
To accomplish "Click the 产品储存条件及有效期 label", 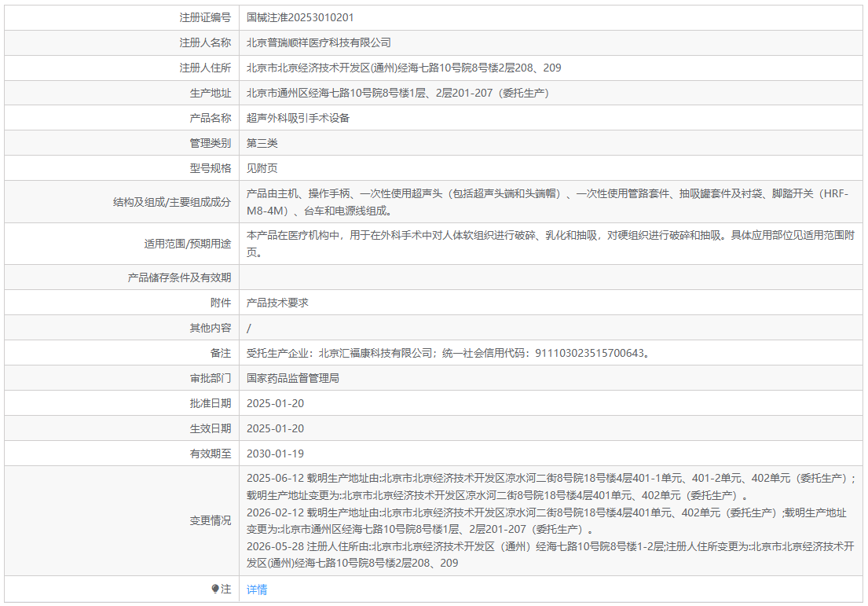I will coord(179,277).
